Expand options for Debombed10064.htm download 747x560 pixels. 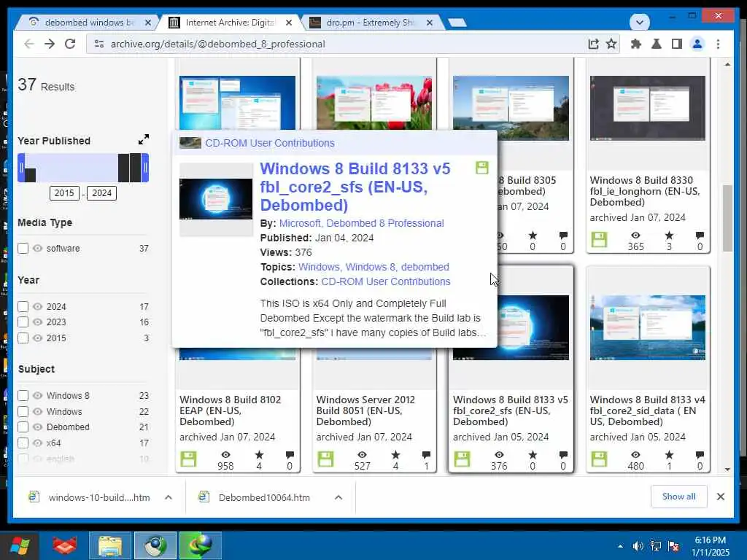pyautogui.click(x=338, y=497)
